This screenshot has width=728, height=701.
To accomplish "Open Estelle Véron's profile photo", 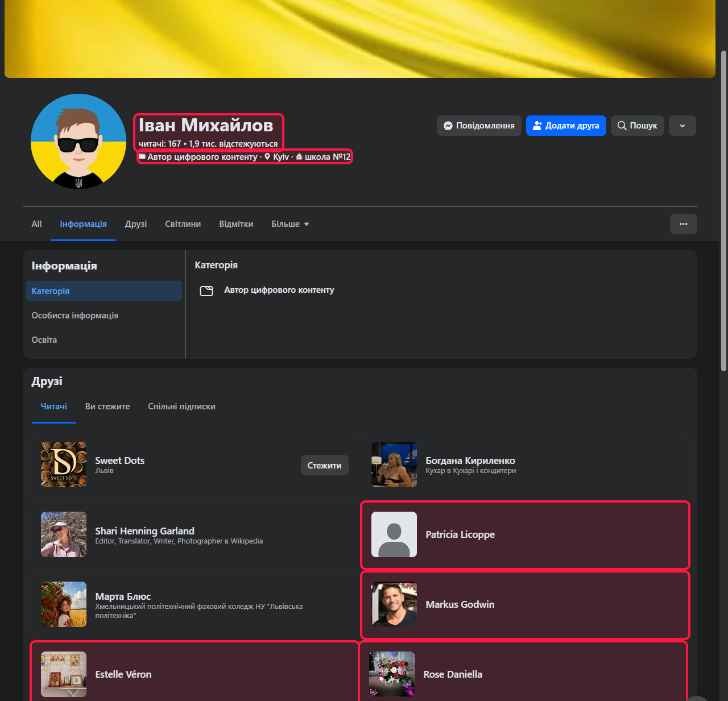I will [64, 674].
